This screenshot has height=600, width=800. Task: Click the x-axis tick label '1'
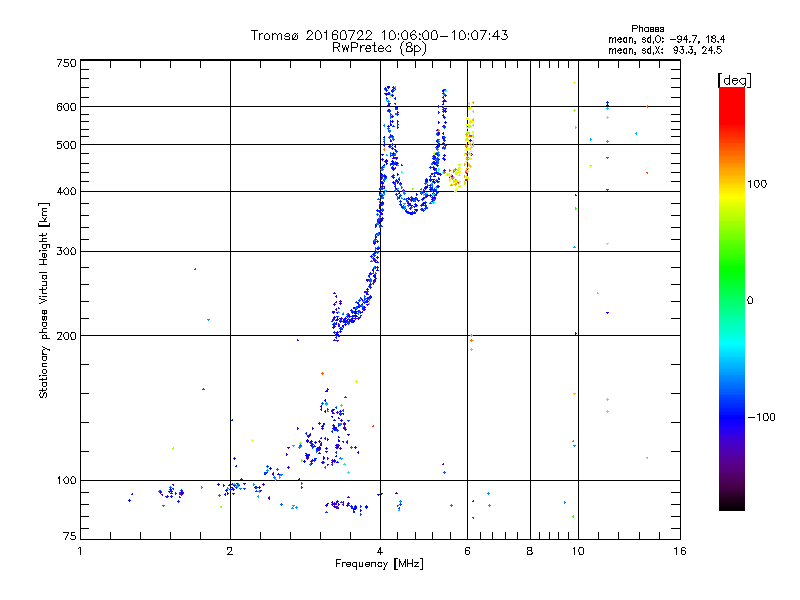pos(80,551)
